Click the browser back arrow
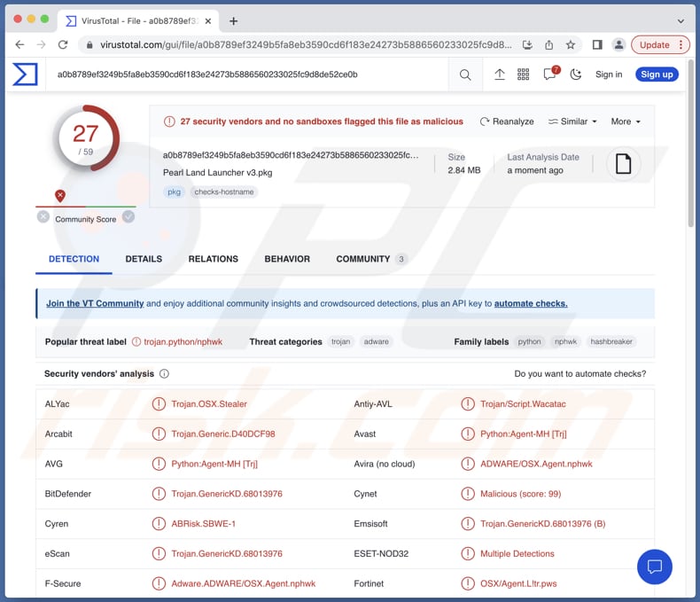700x602 pixels. 19,44
